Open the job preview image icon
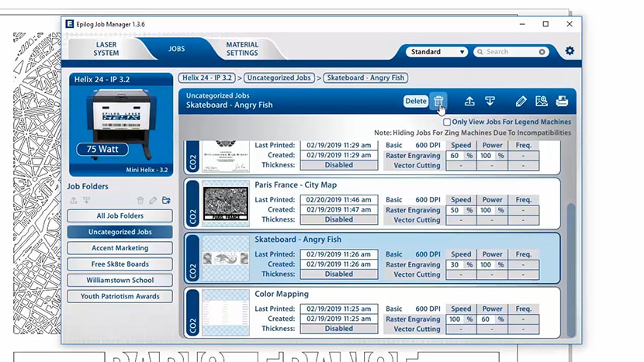This screenshot has height=362, width=644. (542, 101)
